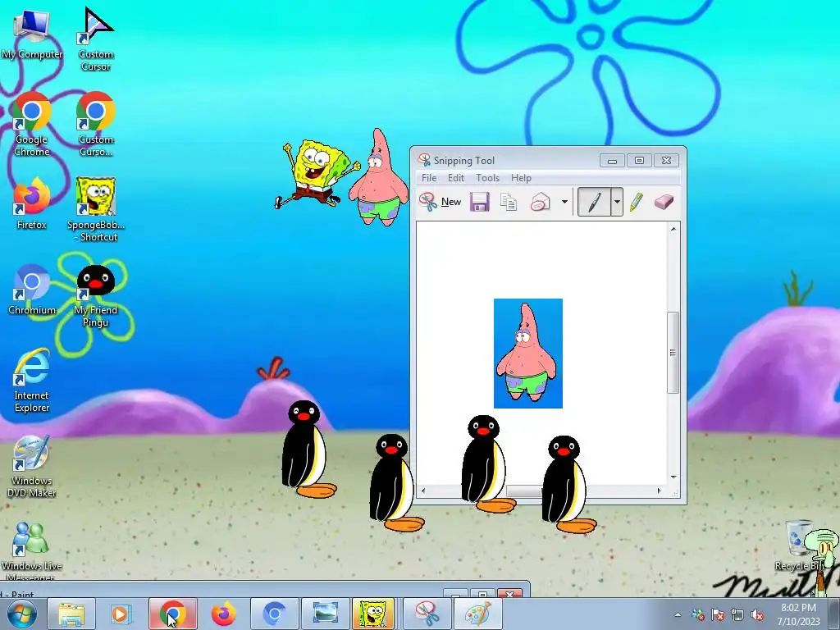Image resolution: width=840 pixels, height=630 pixels.
Task: Save the snip with floppy disk icon
Action: 479,202
